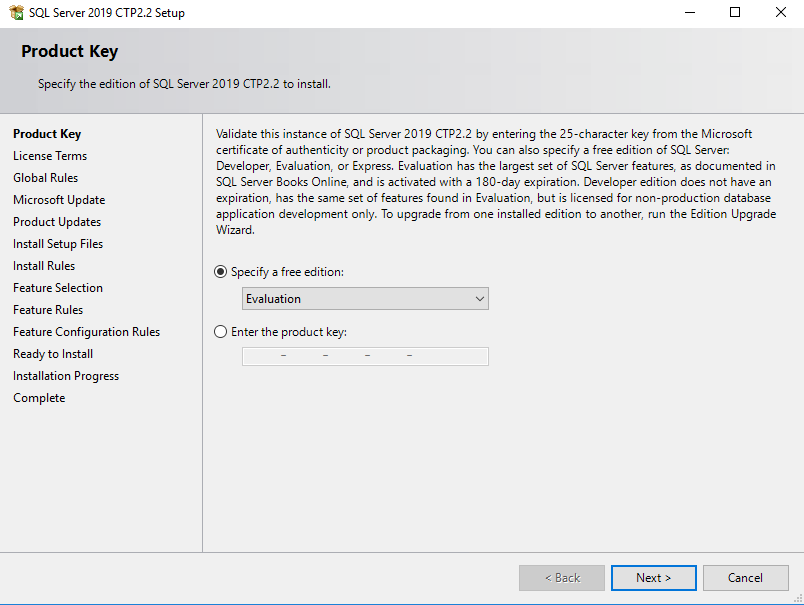Select the 'Specify a free edition' radio button
This screenshot has width=804, height=605.
(220, 272)
